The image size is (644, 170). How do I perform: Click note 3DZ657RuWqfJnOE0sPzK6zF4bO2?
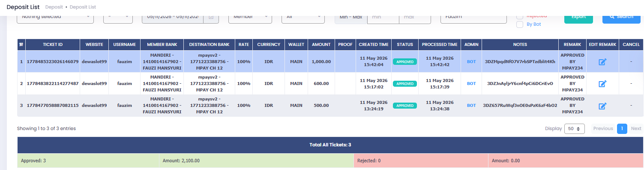tap(520, 106)
